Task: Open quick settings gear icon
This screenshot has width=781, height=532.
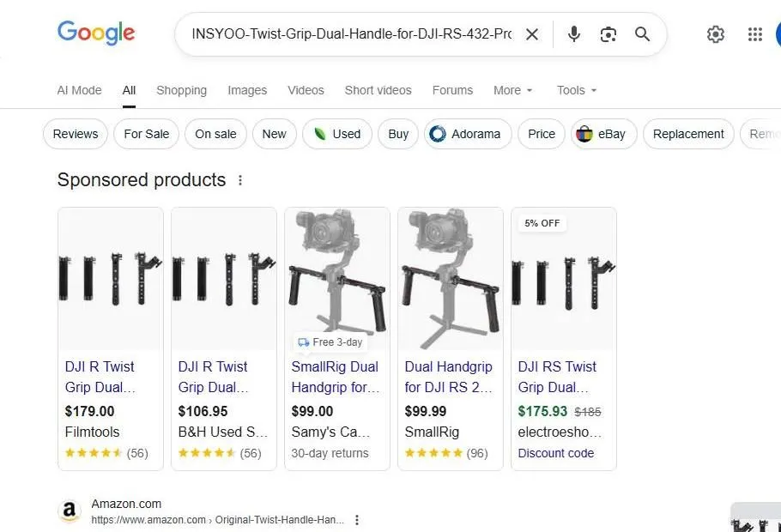Action: [x=716, y=34]
